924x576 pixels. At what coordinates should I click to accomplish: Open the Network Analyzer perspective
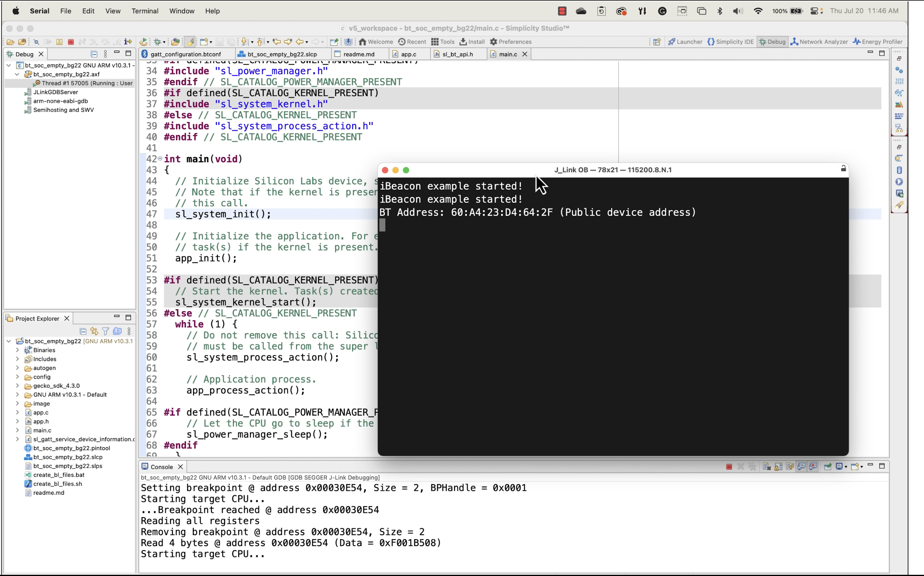click(x=819, y=42)
